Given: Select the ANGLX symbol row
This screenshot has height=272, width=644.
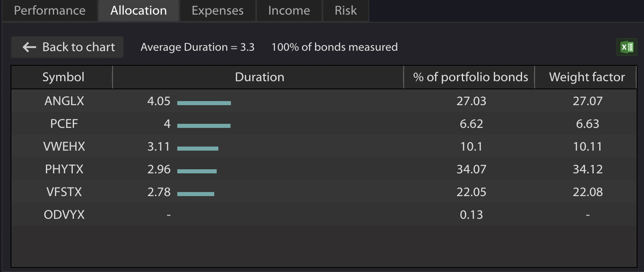Looking at the screenshot, I should coord(64,101).
